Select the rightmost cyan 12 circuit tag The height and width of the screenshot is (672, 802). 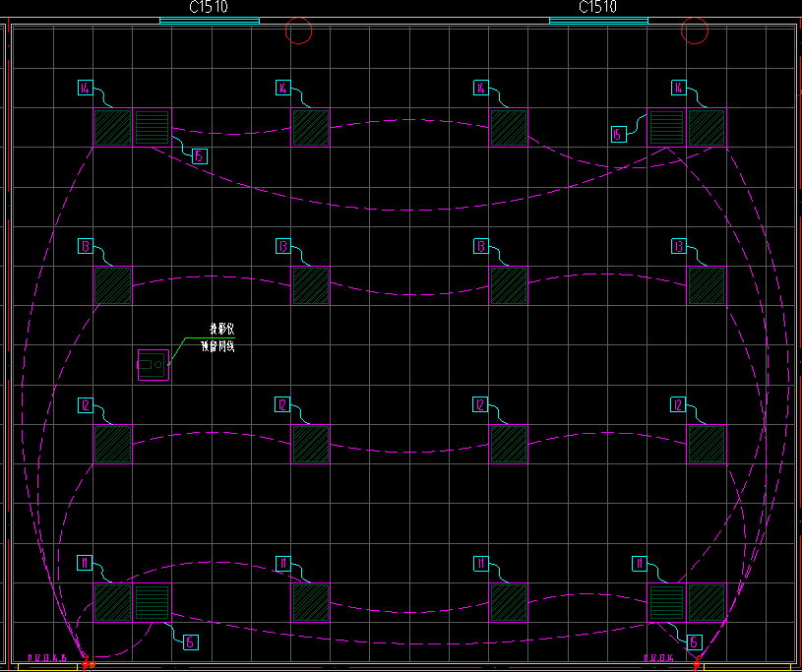[678, 405]
